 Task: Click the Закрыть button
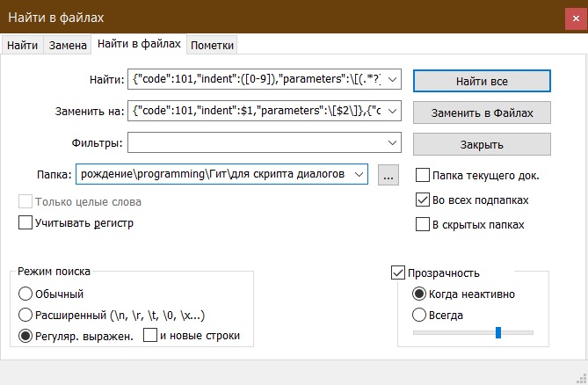[482, 144]
